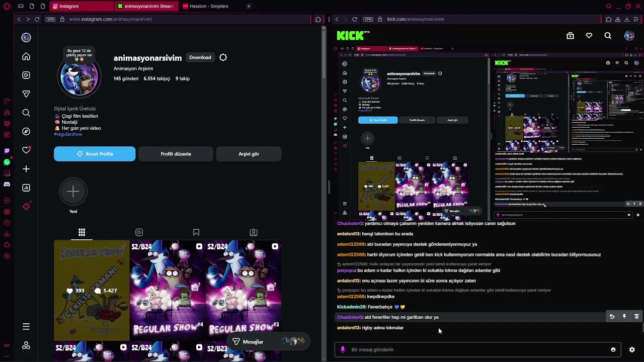
Task: Toggle VPN badge in Instagram address bar
Action: coord(50,19)
